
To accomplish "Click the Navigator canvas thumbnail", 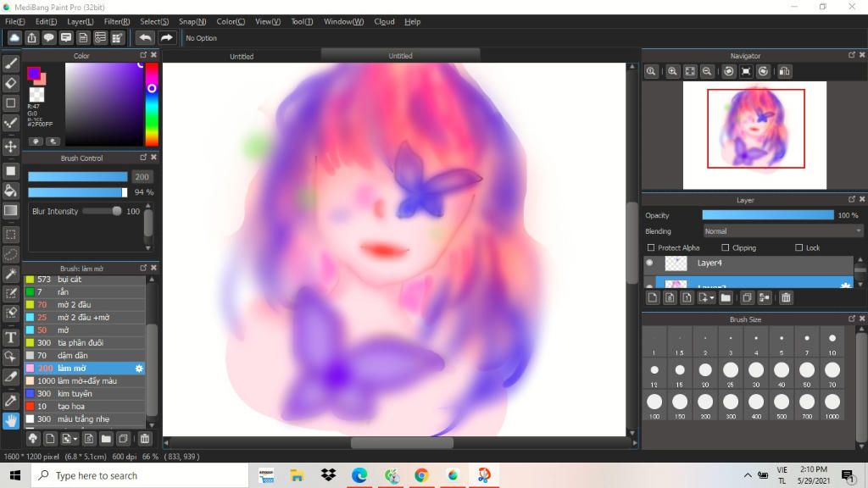I will tap(754, 135).
